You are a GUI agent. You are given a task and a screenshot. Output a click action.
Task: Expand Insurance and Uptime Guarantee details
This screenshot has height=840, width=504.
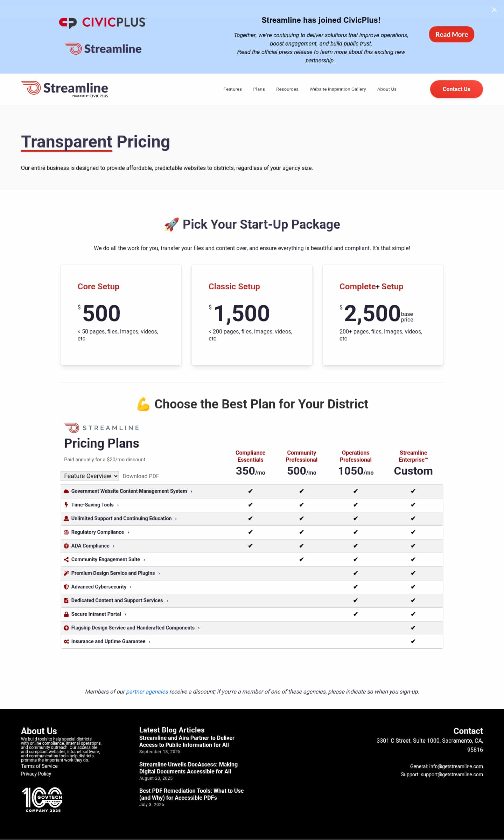[108, 642]
